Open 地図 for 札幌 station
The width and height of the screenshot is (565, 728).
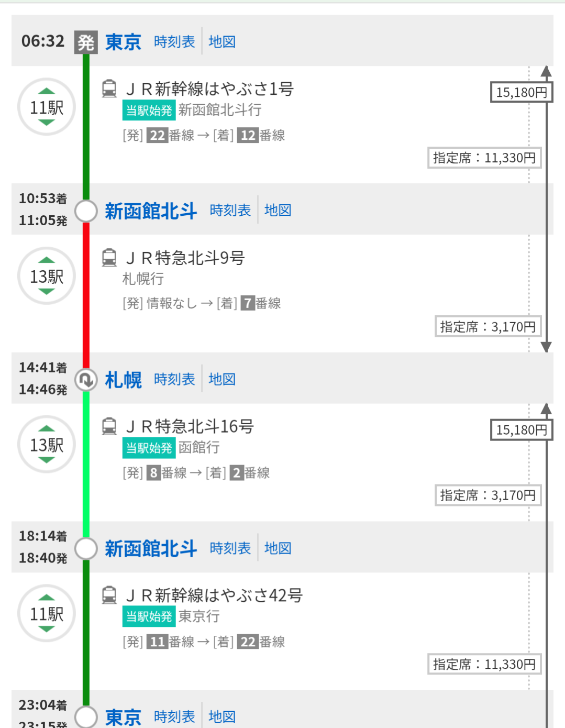(222, 379)
